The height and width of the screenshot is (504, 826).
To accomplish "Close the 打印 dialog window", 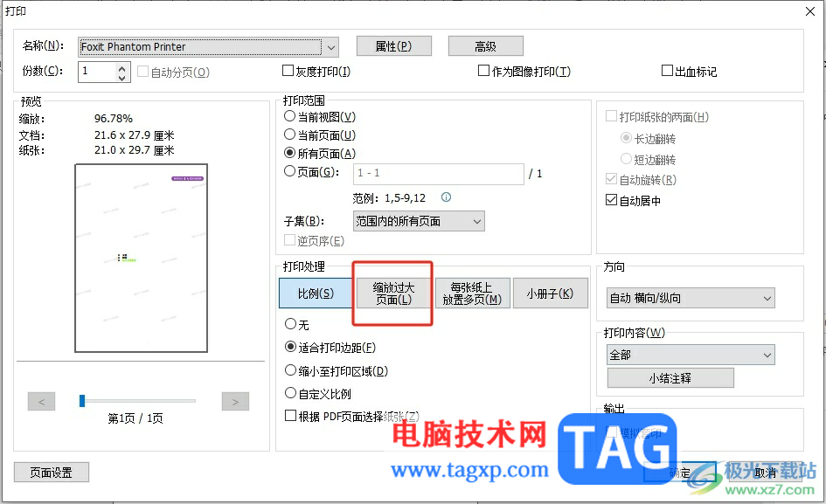I will pos(810,11).
